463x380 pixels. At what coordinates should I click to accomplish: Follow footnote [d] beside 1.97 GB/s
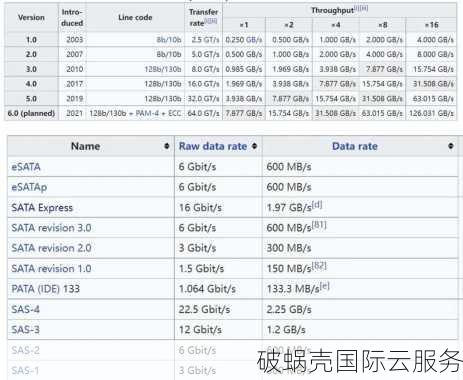(317, 204)
